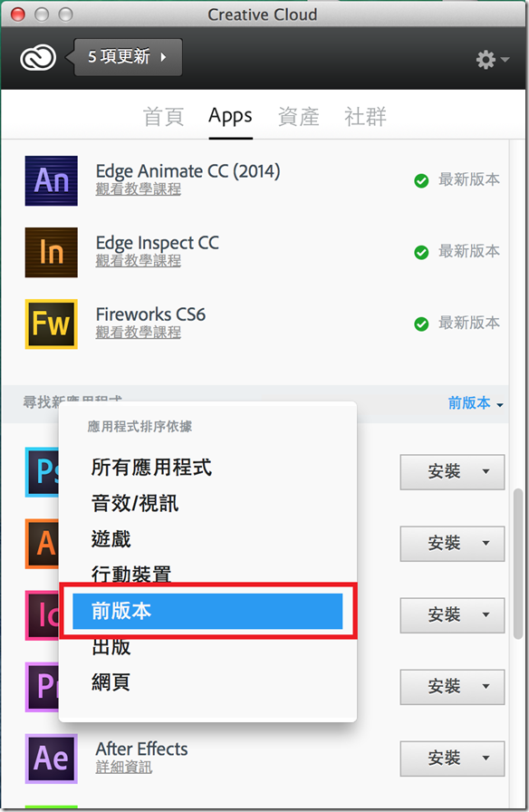Switch to the 資產 tab
Viewport: 529px width, 812px height.
[x=298, y=117]
